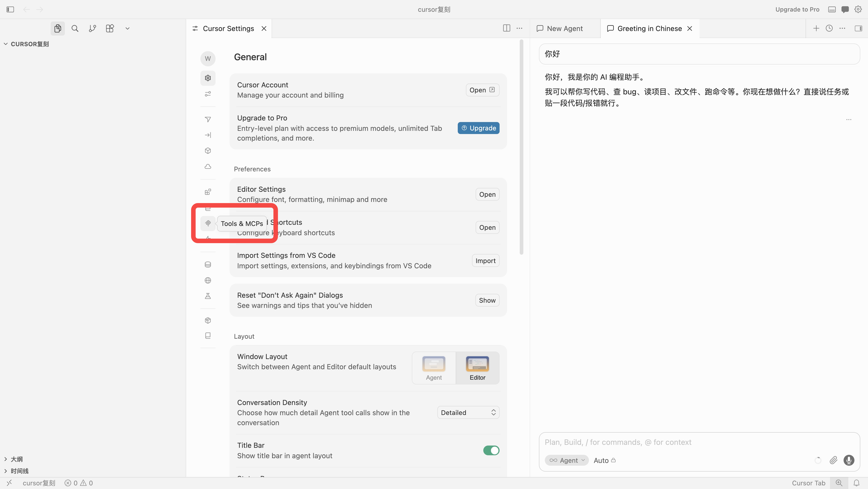Open the message options three dots

click(849, 119)
